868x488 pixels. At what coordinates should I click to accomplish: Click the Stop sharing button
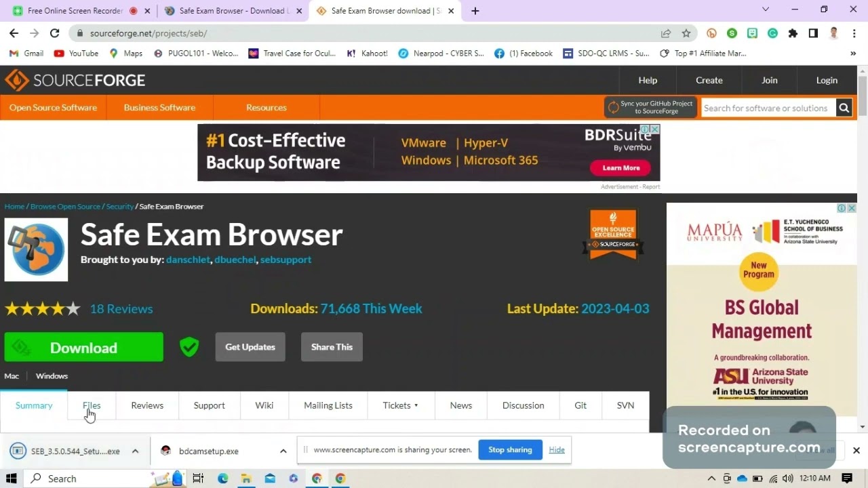[x=510, y=450]
